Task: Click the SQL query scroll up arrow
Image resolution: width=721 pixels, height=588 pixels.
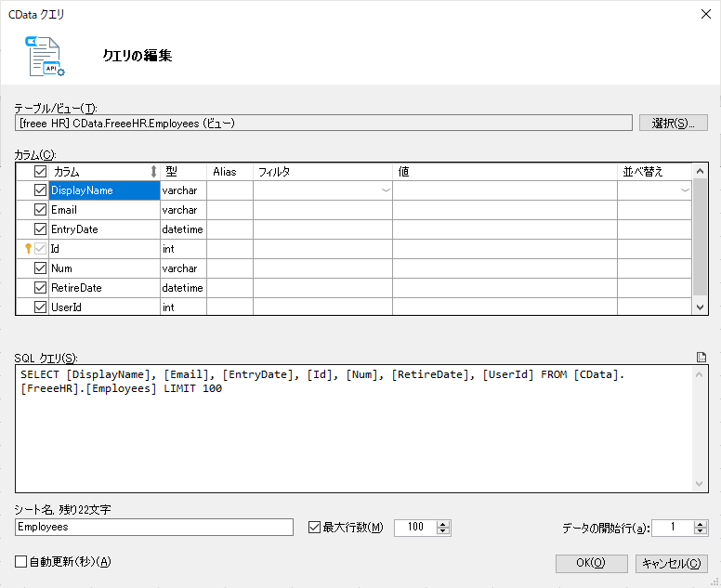Action: (700, 374)
